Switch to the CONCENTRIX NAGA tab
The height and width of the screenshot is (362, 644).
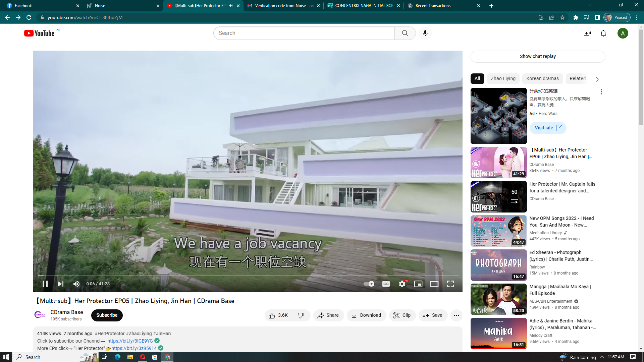[363, 6]
